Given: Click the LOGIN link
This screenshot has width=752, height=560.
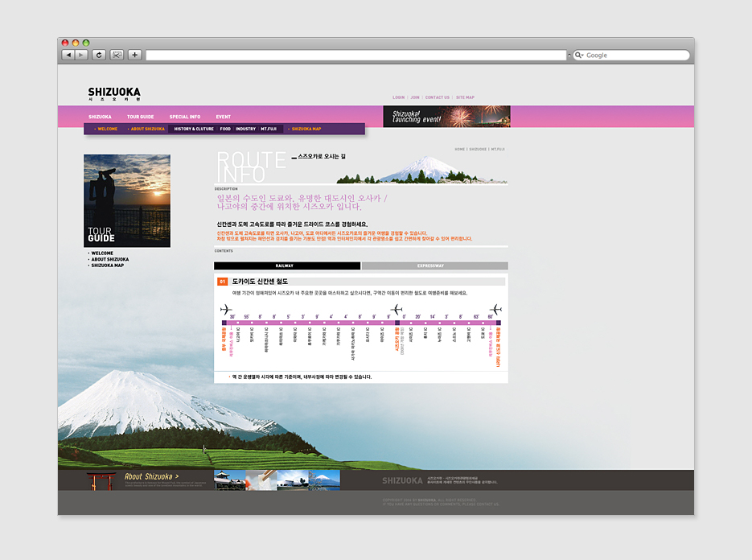Looking at the screenshot, I should [x=399, y=97].
